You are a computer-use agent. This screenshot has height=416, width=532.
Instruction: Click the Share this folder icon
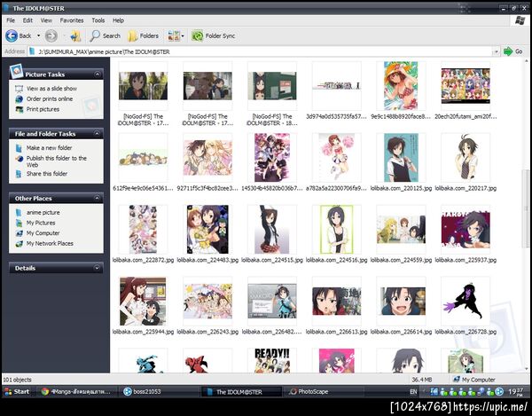pyautogui.click(x=19, y=174)
